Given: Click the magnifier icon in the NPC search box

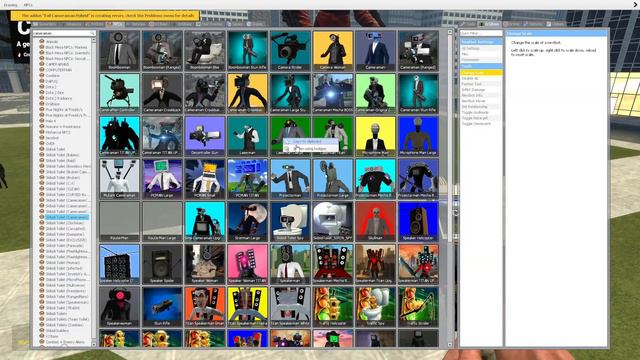Looking at the screenshot, I should 93,33.
